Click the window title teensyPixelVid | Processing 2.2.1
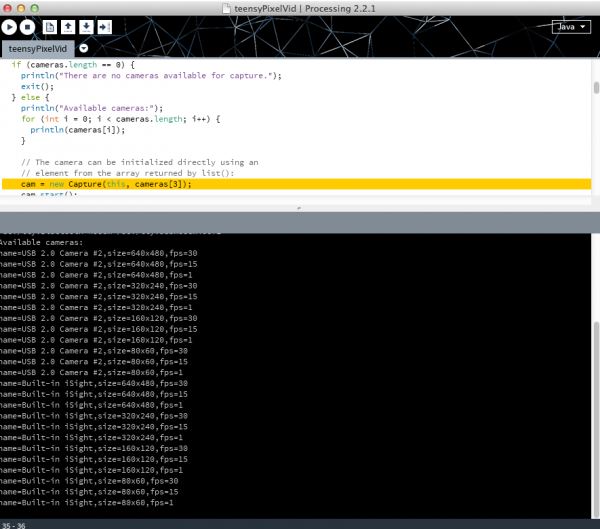The height and width of the screenshot is (529, 600). [x=300, y=7]
